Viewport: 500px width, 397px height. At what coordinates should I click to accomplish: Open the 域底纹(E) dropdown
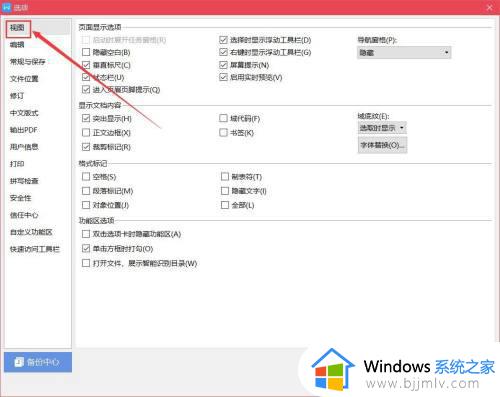coord(382,128)
